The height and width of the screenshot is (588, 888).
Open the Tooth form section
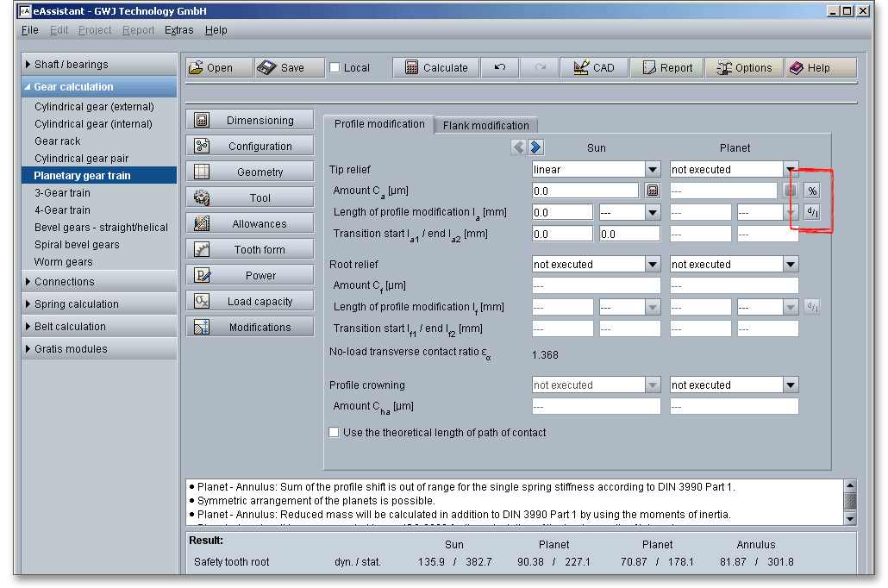click(250, 250)
